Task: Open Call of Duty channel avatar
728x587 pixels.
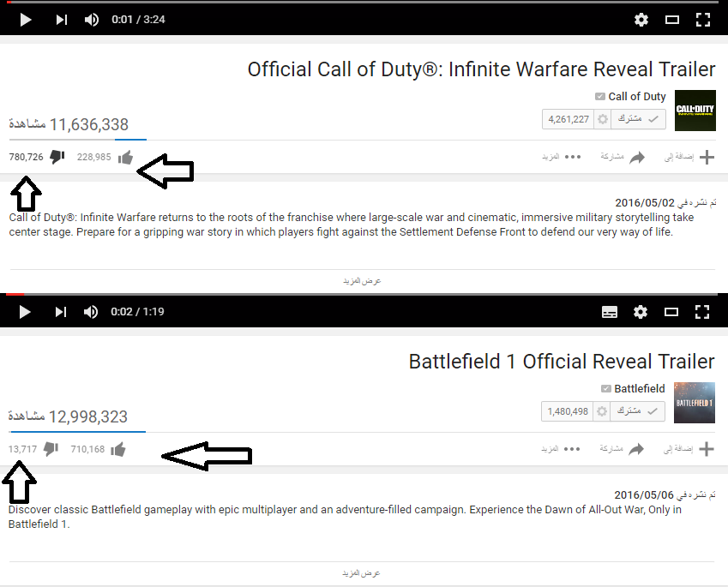Action: point(695,111)
